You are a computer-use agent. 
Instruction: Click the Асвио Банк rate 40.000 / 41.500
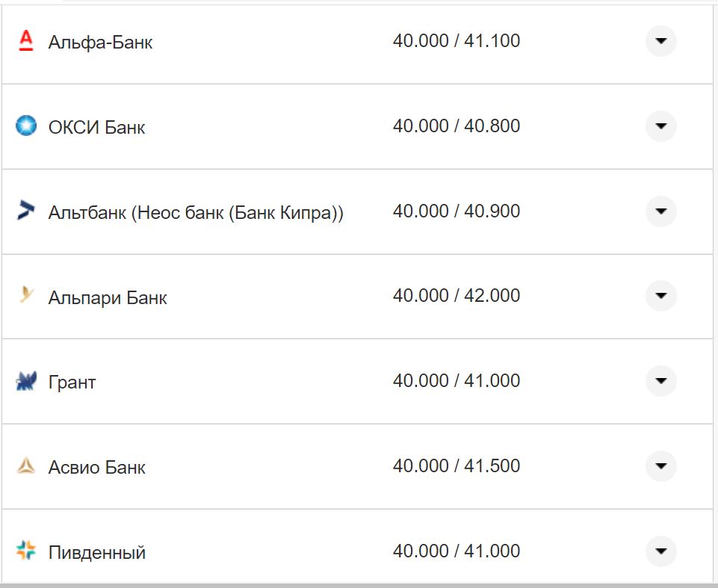[457, 466]
